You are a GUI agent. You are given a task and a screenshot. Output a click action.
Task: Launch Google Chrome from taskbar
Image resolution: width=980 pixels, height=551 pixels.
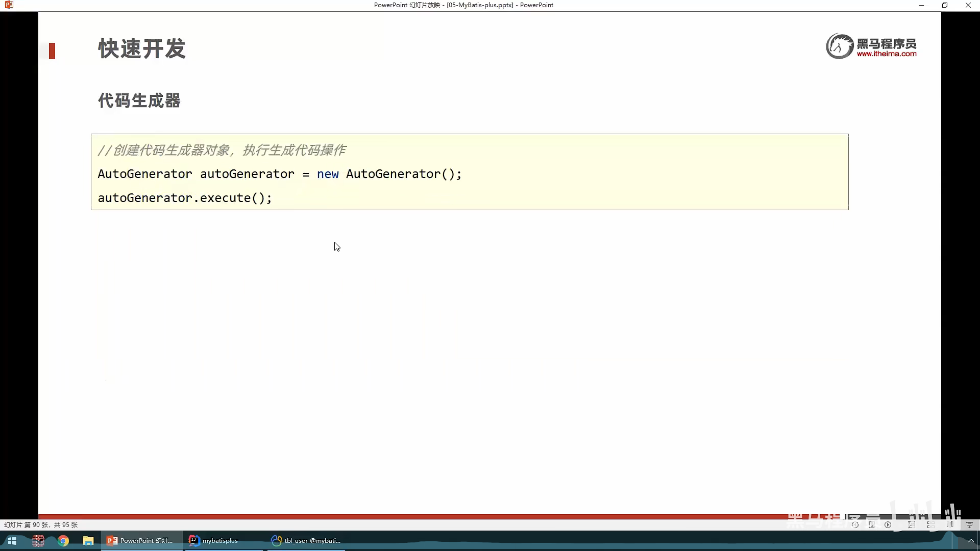pyautogui.click(x=63, y=540)
